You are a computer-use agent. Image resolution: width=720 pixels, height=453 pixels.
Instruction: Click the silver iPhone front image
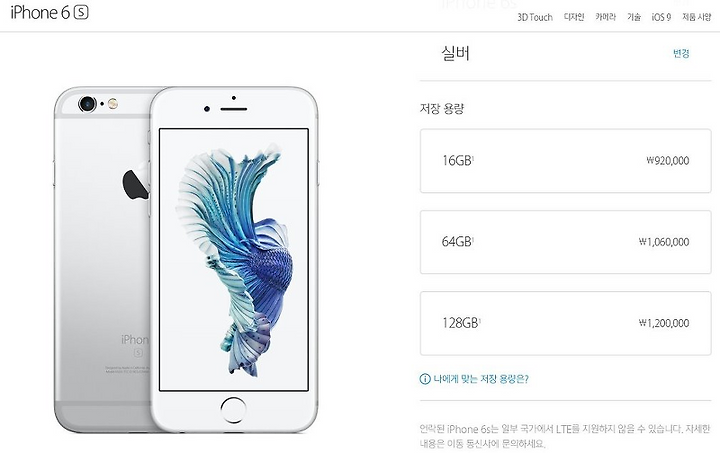point(234,259)
